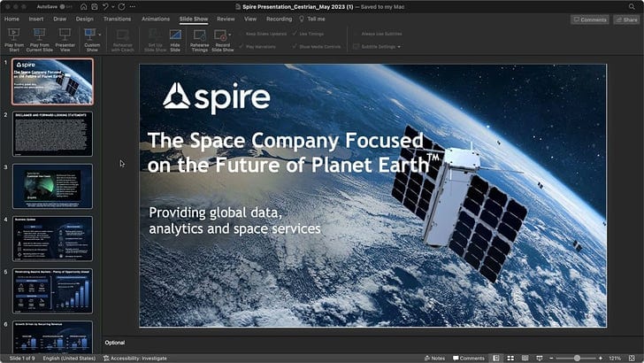Open Comments pane from ribbon button
The image size is (644, 363).
point(589,19)
